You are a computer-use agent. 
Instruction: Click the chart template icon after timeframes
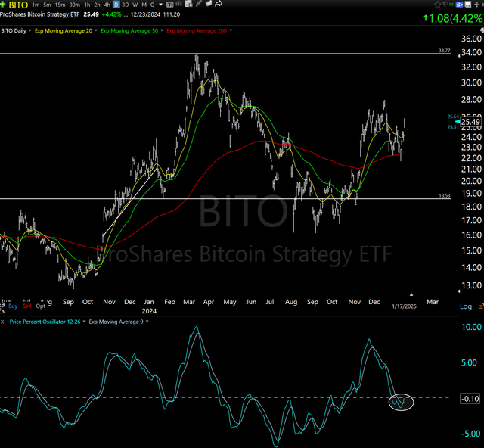[x=169, y=5]
